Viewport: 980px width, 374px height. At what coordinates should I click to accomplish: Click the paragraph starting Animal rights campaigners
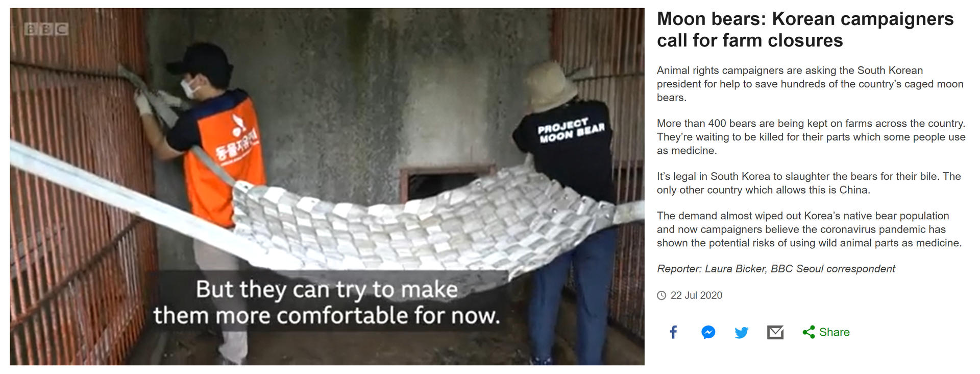click(810, 84)
